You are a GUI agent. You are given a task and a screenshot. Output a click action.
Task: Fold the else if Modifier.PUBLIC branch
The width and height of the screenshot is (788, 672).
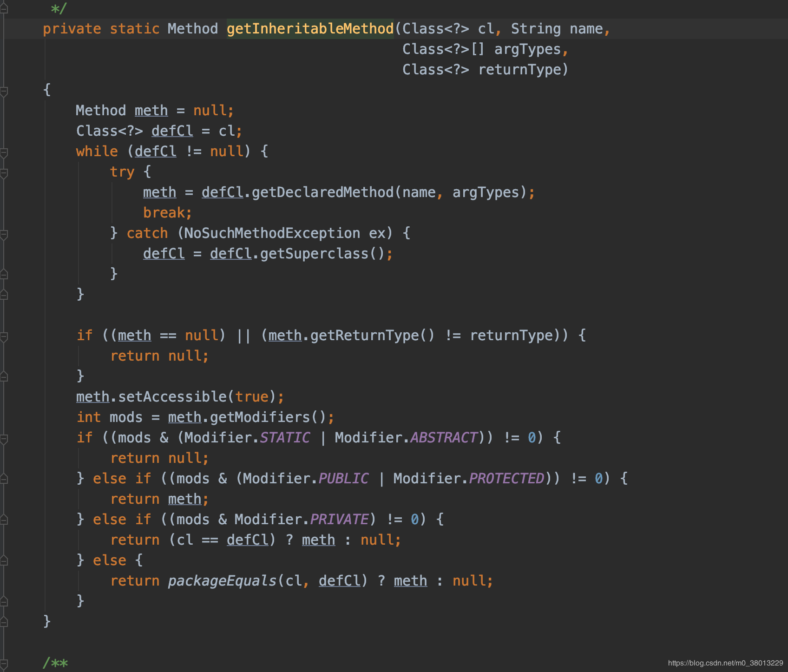point(4,480)
